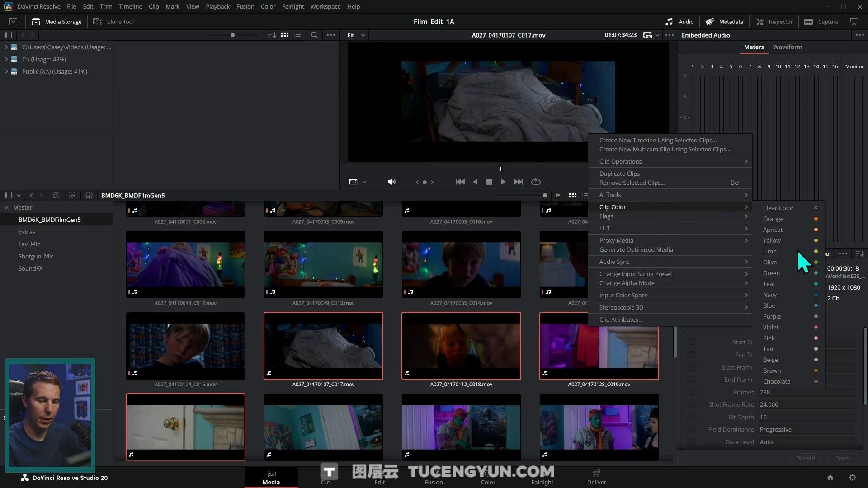Switch media storage to list view
This screenshot has height=488, width=868.
coord(297,35)
